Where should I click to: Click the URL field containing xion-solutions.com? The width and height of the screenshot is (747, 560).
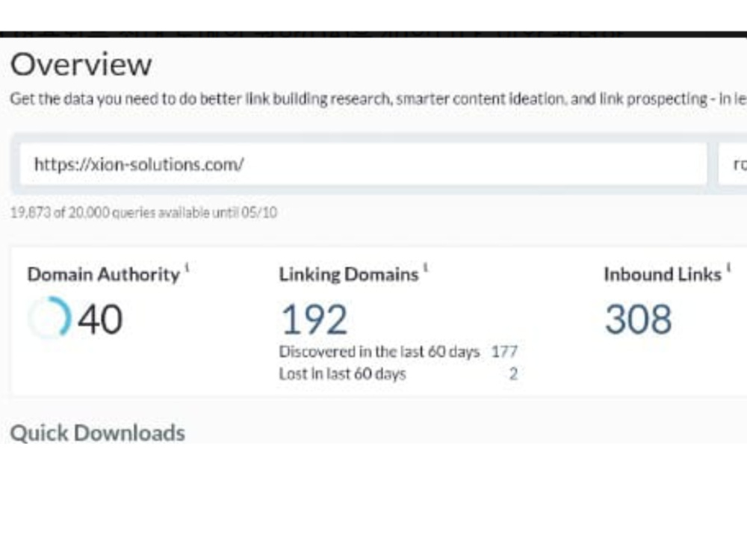tap(363, 164)
